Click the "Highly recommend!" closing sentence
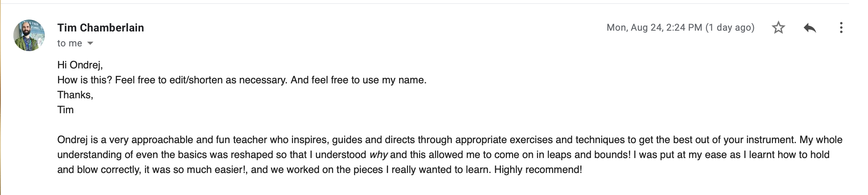This screenshot has width=868, height=195. (x=538, y=169)
